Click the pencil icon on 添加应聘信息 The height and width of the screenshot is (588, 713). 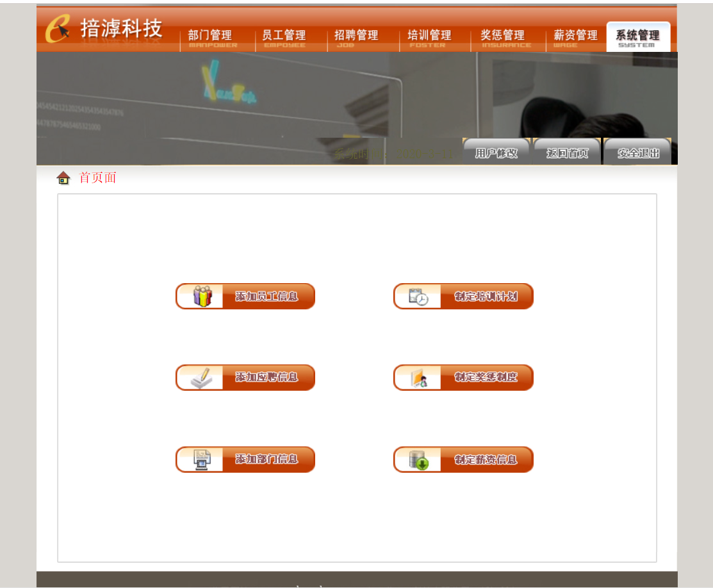point(201,378)
